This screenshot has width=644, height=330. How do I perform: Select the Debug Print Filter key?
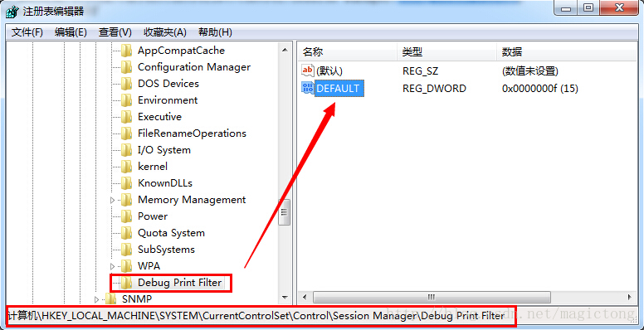pyautogui.click(x=180, y=283)
